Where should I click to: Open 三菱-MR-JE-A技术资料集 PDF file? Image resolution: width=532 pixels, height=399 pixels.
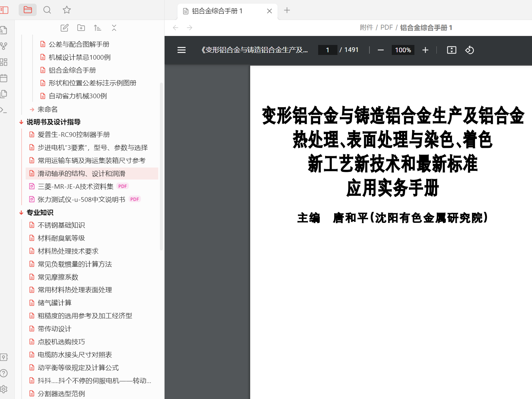[x=76, y=187]
